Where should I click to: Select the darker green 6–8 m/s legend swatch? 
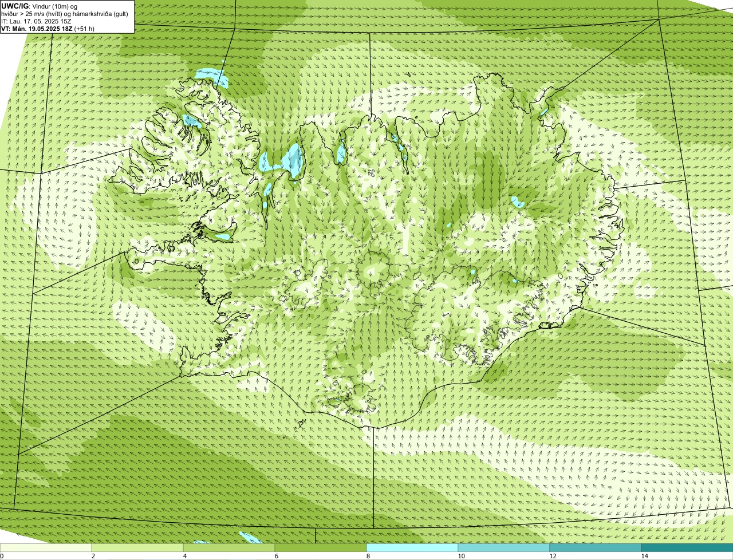pyautogui.click(x=321, y=548)
